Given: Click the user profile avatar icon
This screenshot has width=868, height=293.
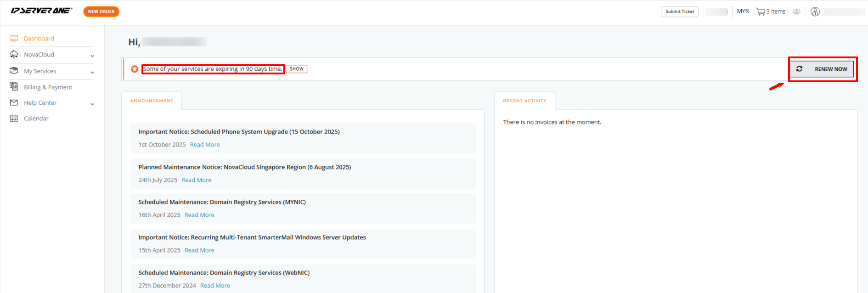Looking at the screenshot, I should click(x=815, y=12).
